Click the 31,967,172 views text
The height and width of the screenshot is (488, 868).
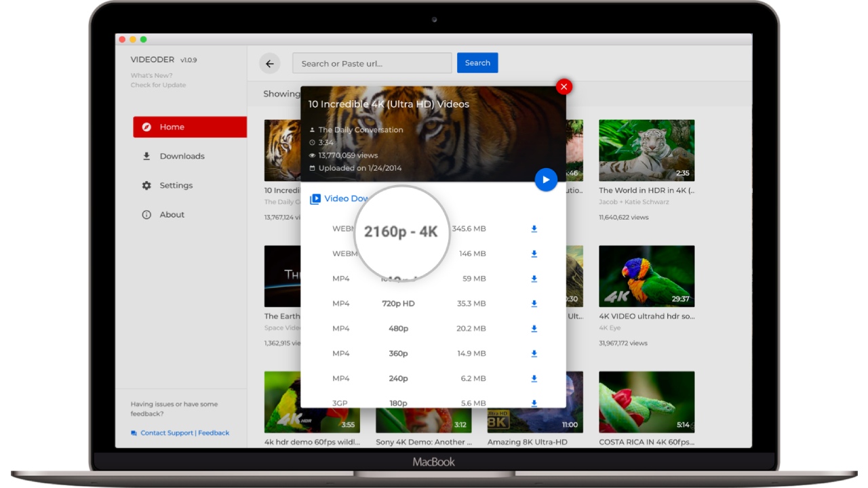[623, 343]
